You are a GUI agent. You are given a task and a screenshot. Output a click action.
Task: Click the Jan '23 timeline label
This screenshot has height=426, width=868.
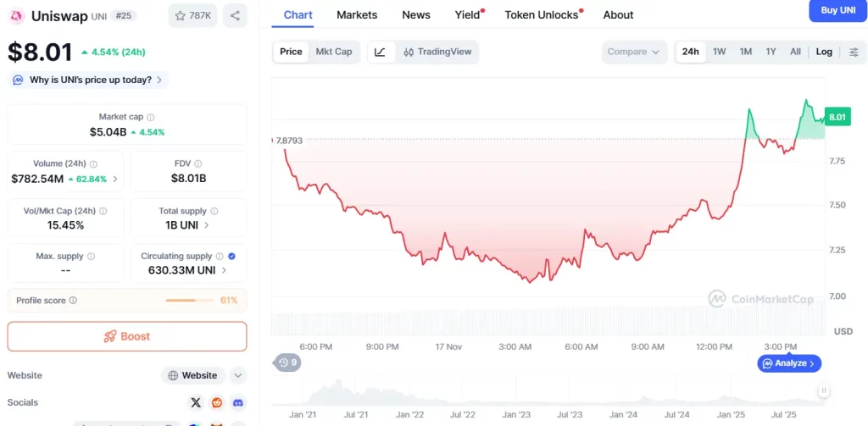tap(516, 414)
